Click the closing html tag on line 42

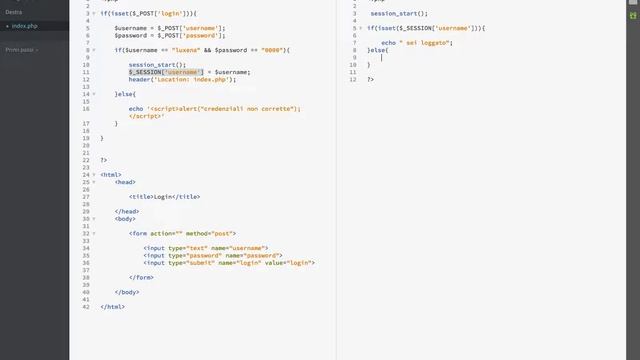pos(113,307)
